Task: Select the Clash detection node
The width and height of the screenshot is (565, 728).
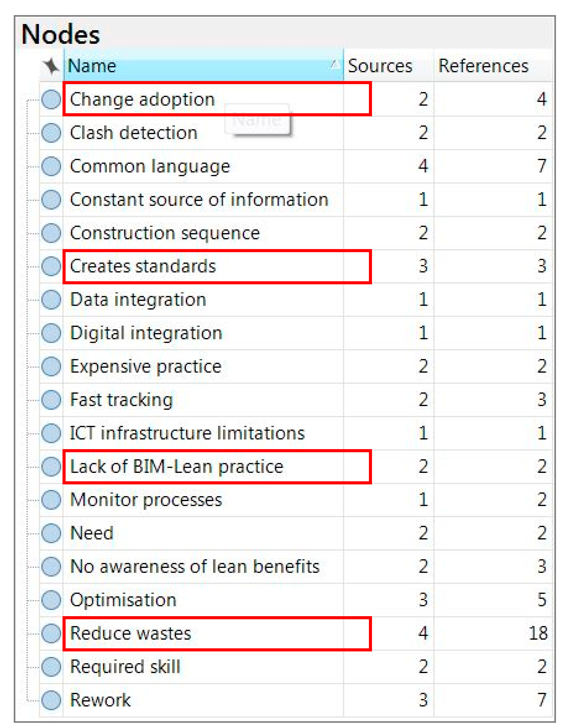Action: coord(134,133)
